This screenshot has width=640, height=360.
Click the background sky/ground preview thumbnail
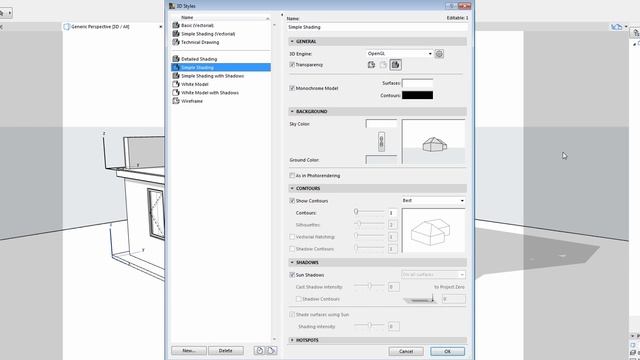pos(433,142)
